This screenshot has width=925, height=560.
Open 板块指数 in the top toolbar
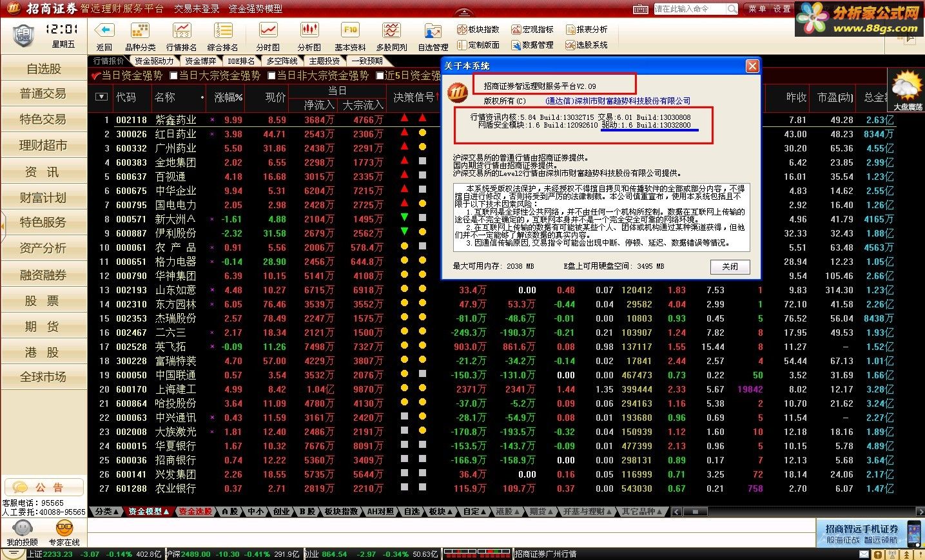tap(478, 29)
